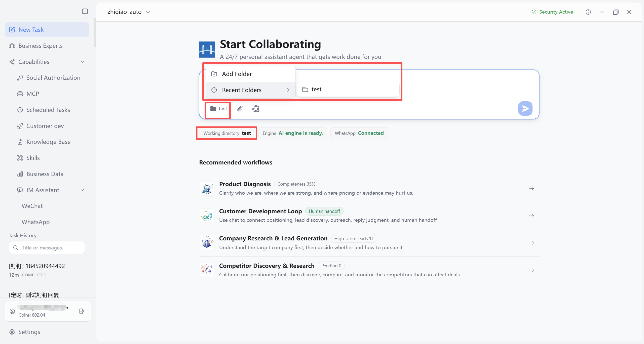The height and width of the screenshot is (344, 644).
Task: Click the arrow on Competitor Discovery row
Action: (x=532, y=270)
